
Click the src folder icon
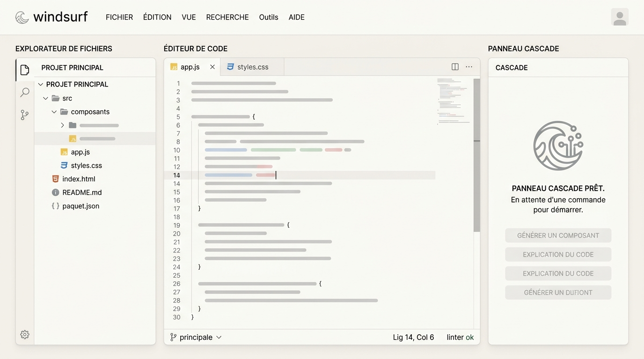[56, 98]
